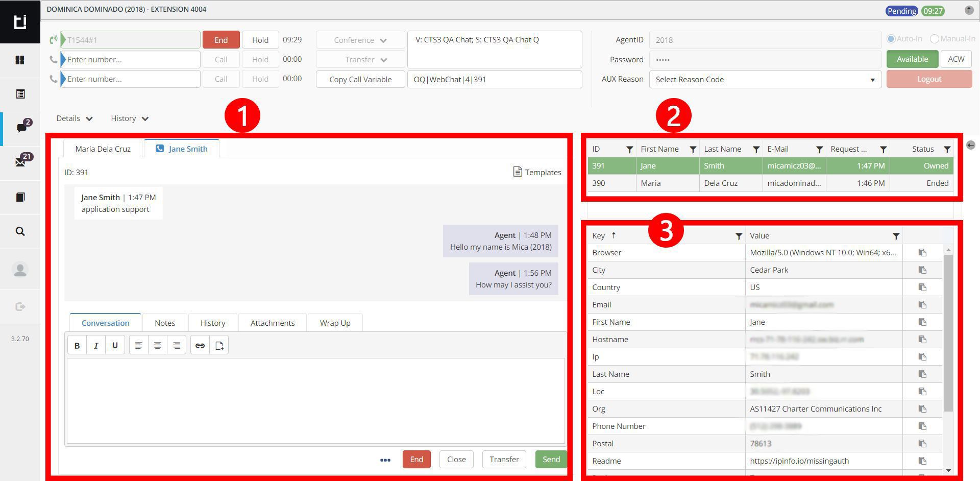980x481 pixels.
Task: Click the green Send button
Action: click(x=551, y=460)
